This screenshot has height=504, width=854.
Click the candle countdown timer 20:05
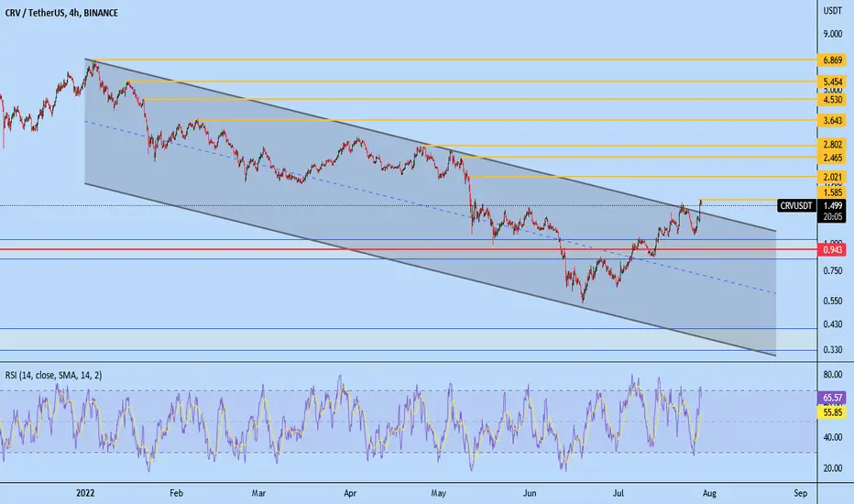pos(833,217)
